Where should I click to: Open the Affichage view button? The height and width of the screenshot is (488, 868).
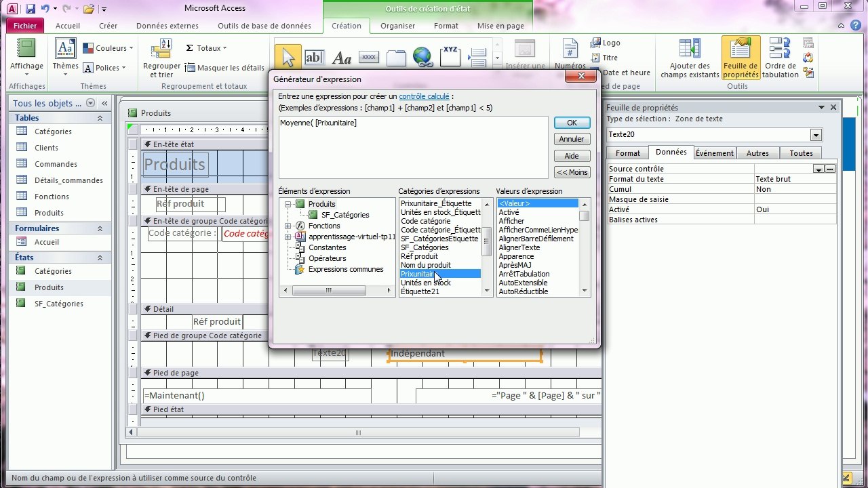click(x=26, y=58)
